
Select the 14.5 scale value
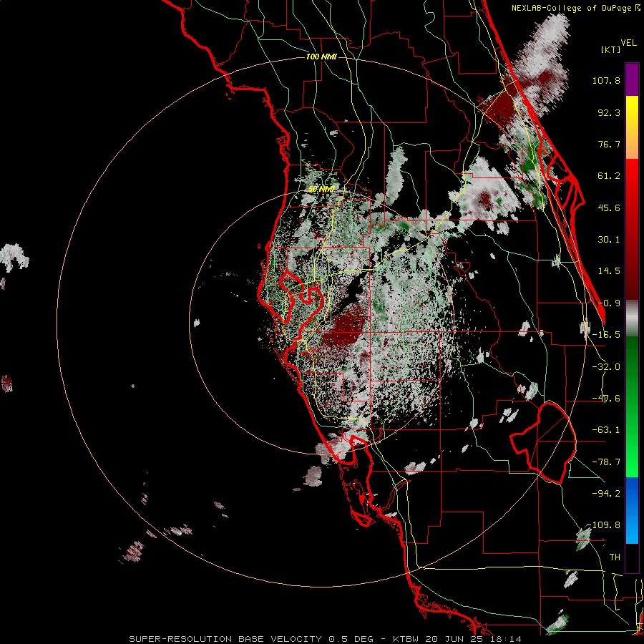click(609, 271)
